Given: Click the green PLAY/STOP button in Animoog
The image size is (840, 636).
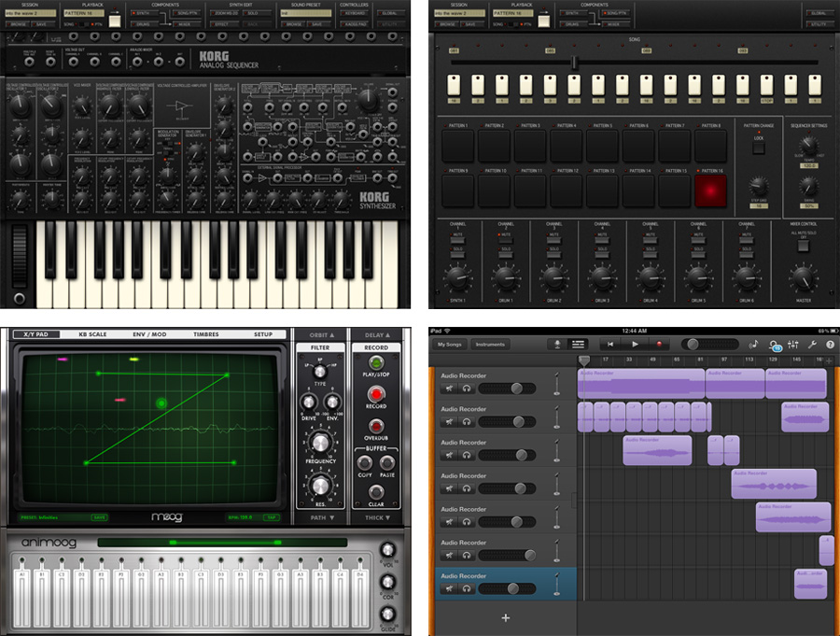Looking at the screenshot, I should 376,363.
